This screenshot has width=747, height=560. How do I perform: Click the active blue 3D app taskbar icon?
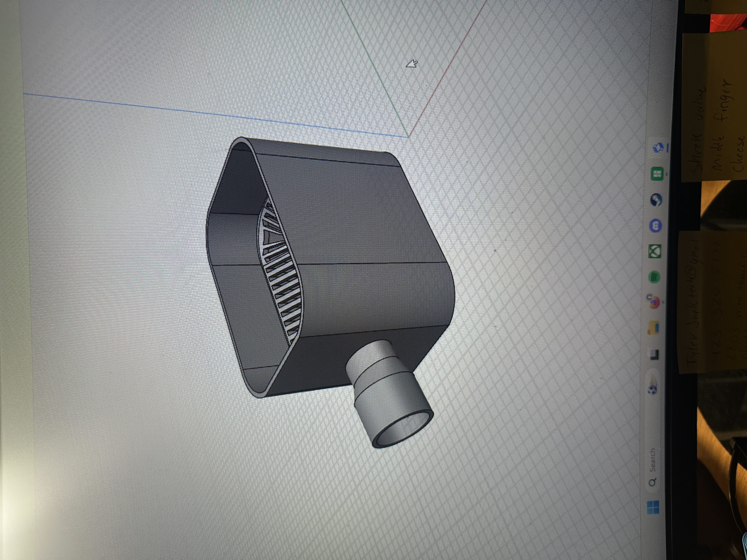[658, 148]
